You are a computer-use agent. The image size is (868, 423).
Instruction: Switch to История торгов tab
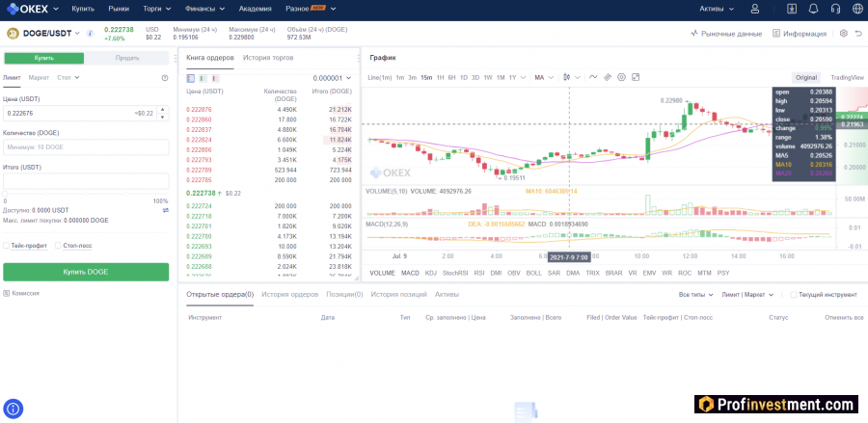[268, 58]
